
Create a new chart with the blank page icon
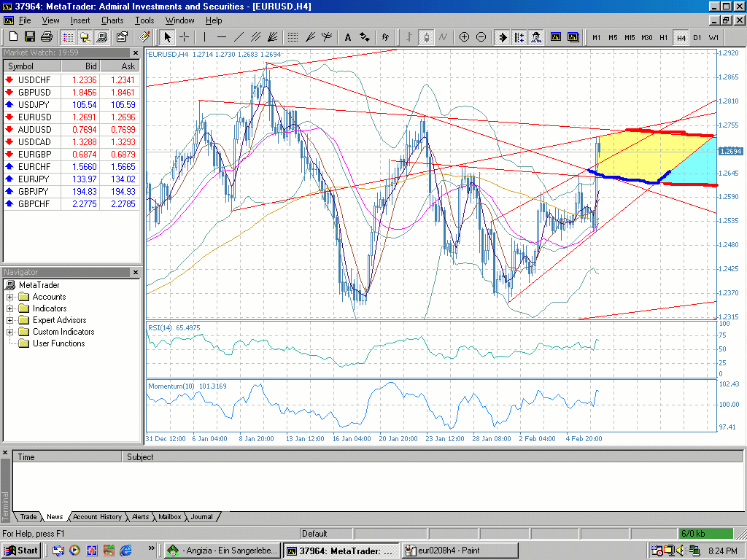pos(13,36)
